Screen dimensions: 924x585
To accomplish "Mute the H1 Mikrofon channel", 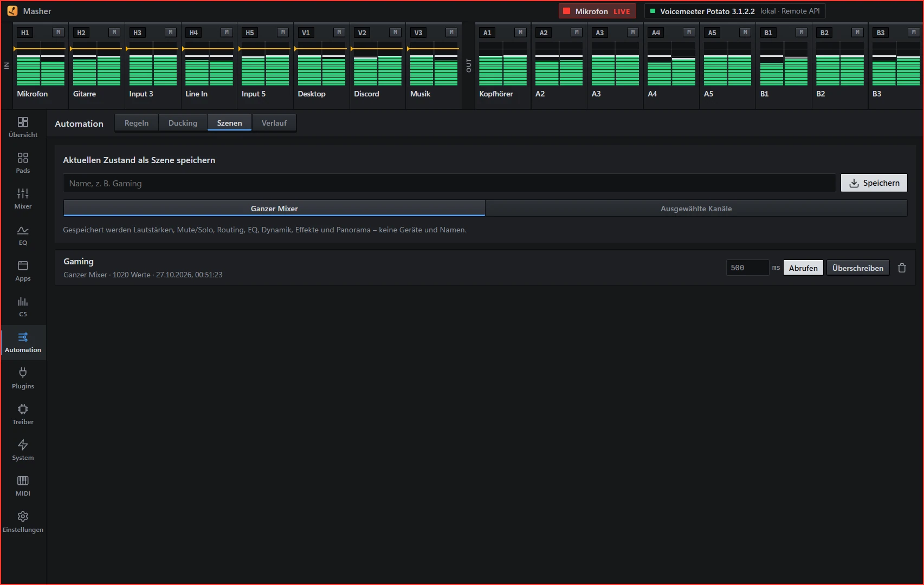I will pos(59,32).
